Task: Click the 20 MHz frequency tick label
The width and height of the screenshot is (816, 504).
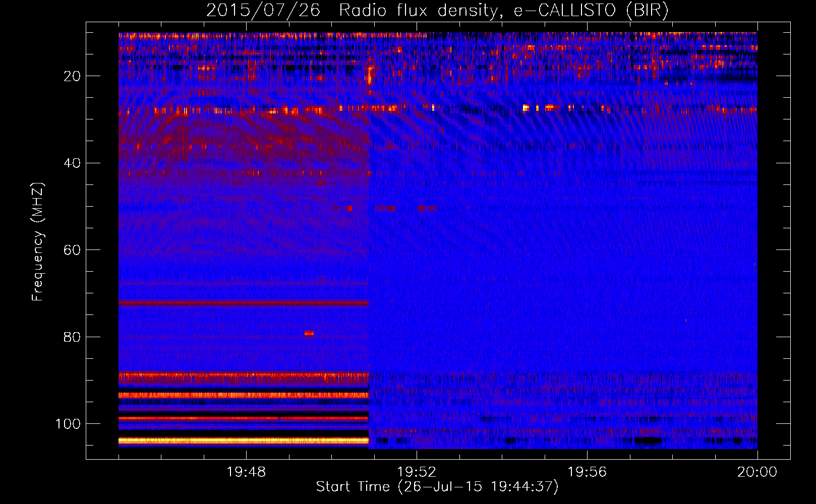Action: coord(72,76)
